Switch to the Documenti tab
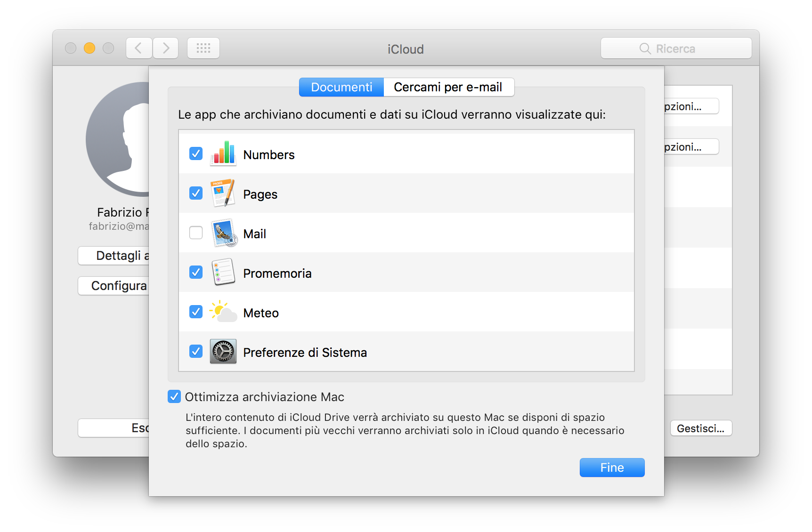Image resolution: width=812 pixels, height=532 pixels. coord(341,87)
